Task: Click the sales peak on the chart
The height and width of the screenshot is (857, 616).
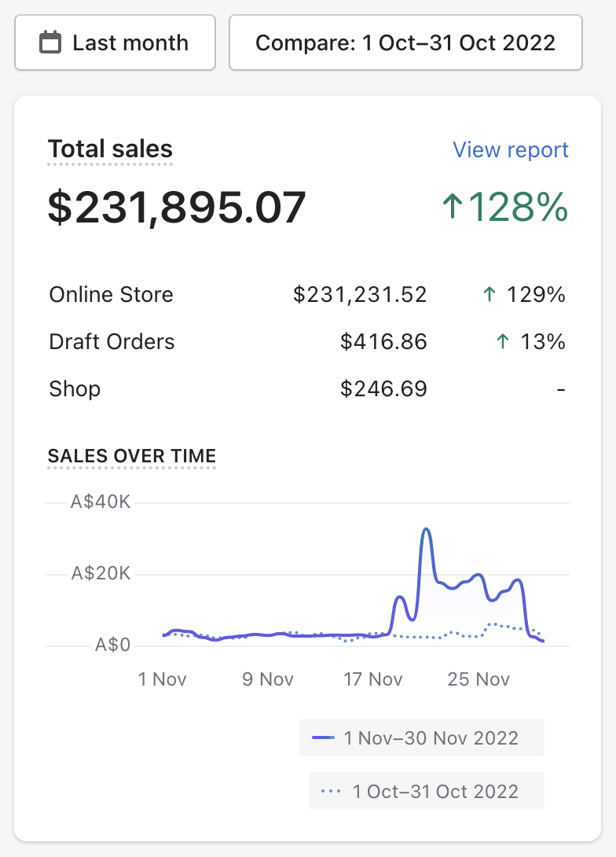Action: (426, 529)
